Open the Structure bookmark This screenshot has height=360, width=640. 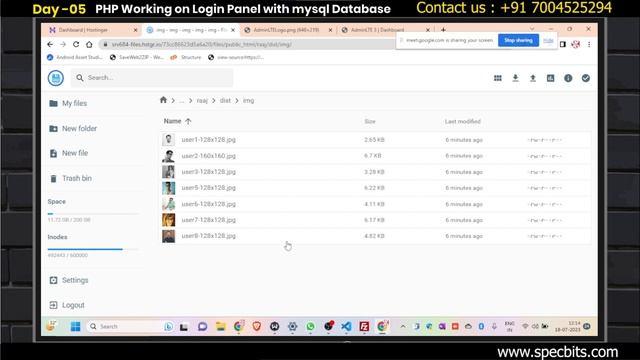[186, 58]
